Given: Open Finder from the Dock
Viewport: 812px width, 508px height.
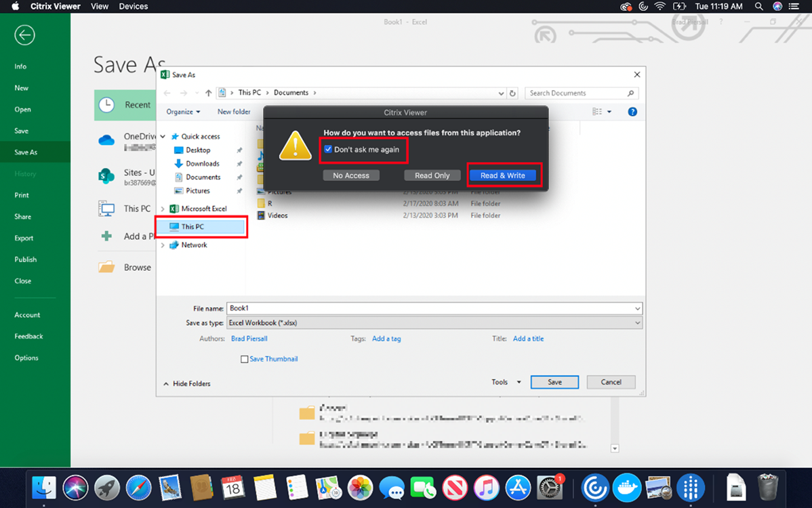Looking at the screenshot, I should [x=44, y=488].
